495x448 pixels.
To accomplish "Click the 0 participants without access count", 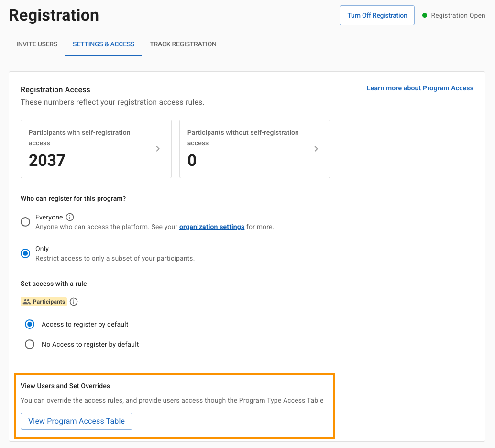I will 192,161.
